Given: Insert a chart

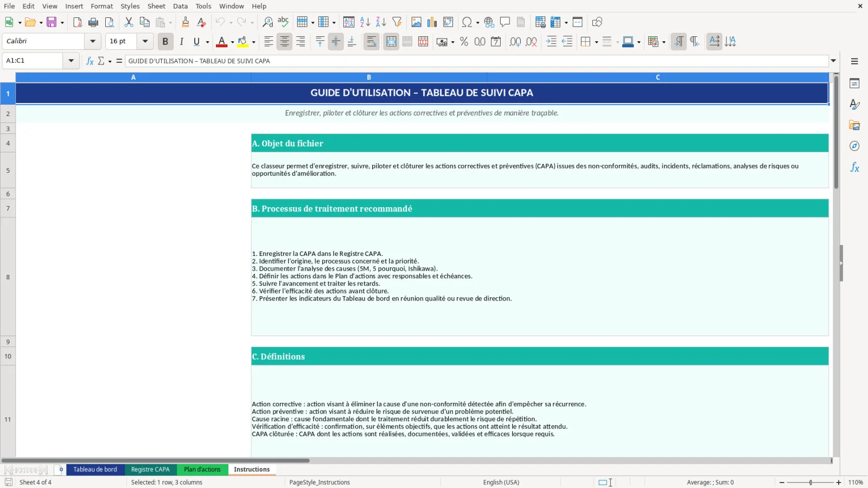Looking at the screenshot, I should pyautogui.click(x=432, y=22).
